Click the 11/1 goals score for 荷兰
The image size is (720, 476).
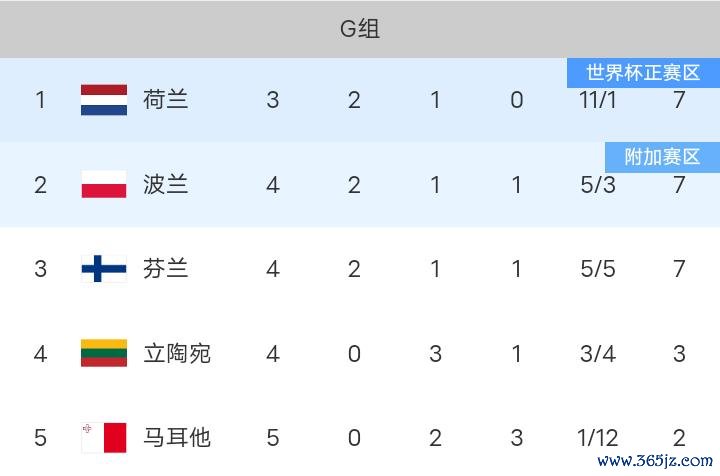point(598,100)
